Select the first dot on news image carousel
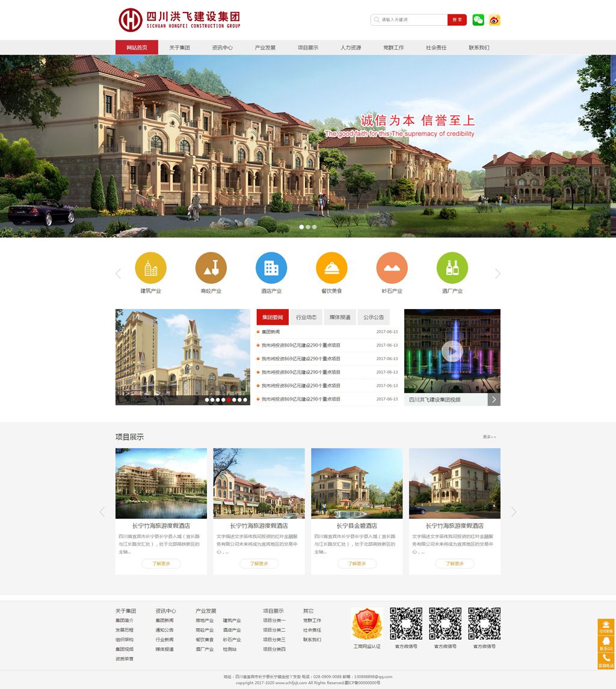616x689 pixels. point(207,400)
